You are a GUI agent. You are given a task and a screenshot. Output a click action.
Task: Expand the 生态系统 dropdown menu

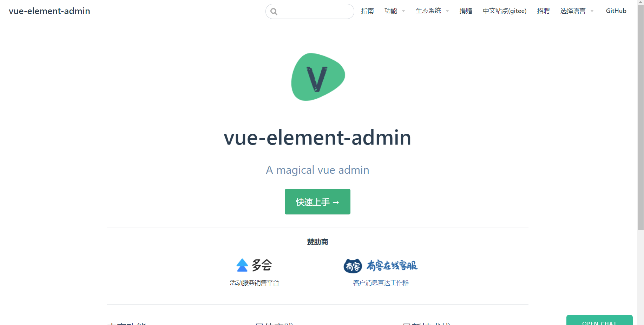coord(432,11)
